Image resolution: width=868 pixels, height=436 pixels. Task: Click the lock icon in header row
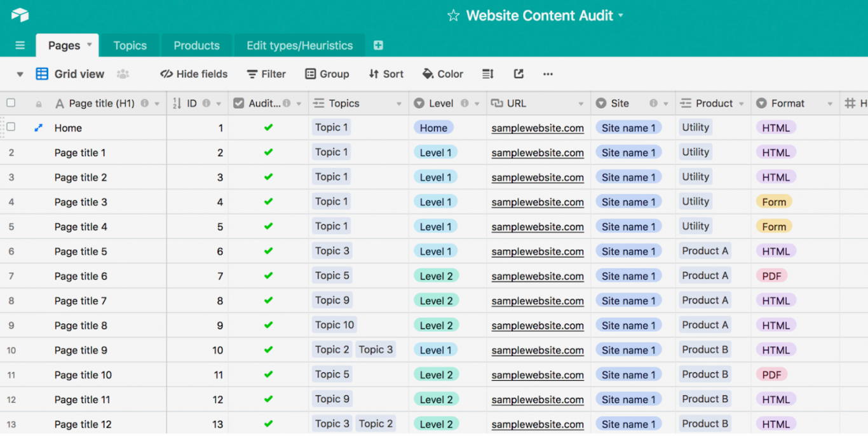coord(39,104)
